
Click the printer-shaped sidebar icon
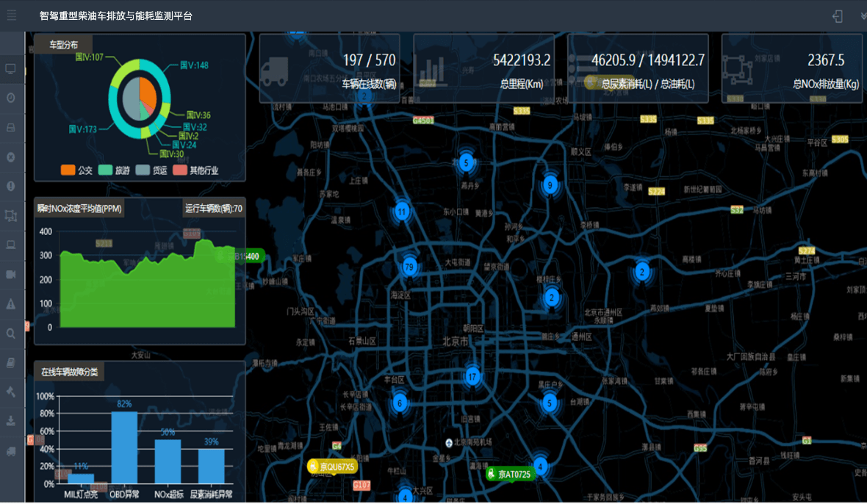pyautogui.click(x=10, y=128)
